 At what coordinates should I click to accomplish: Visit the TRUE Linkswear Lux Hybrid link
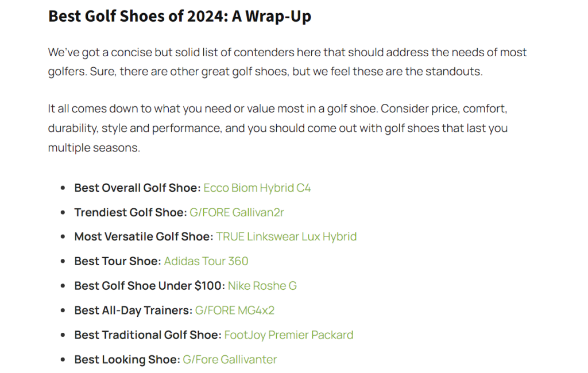click(x=286, y=236)
